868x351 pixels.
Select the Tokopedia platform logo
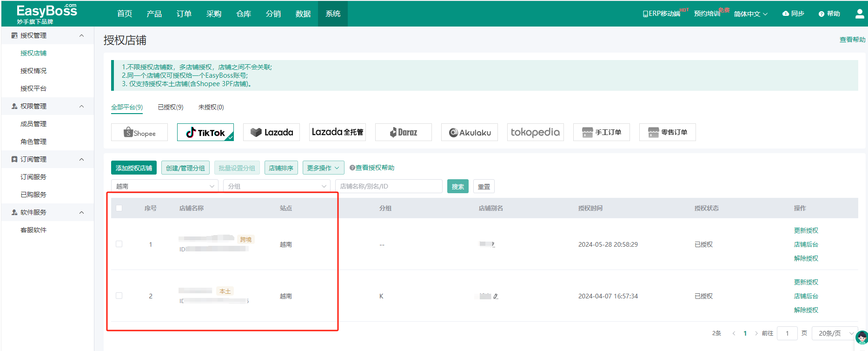(x=535, y=133)
